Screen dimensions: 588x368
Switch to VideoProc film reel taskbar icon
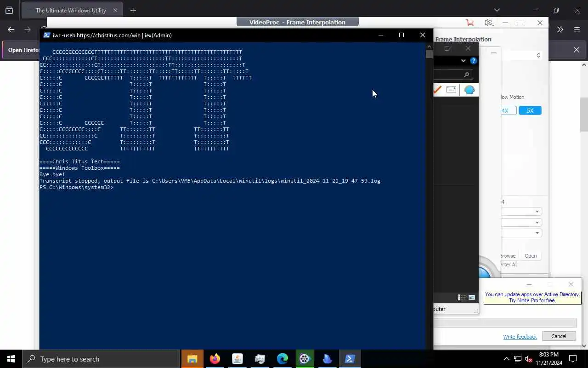[305, 359]
